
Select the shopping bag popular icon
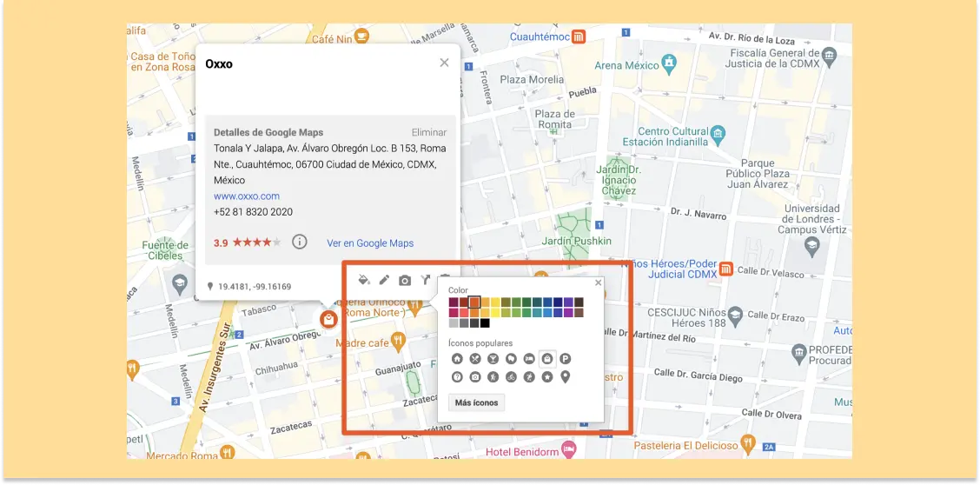pyautogui.click(x=547, y=359)
